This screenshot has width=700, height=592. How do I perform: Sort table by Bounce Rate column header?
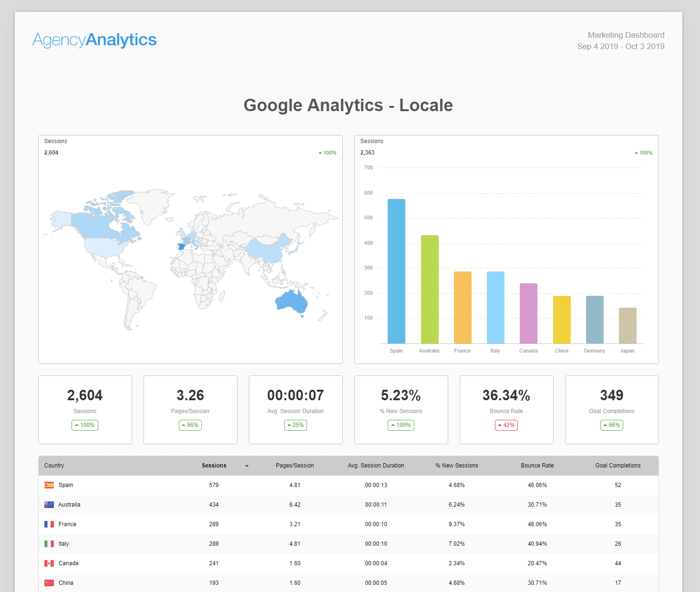537,466
